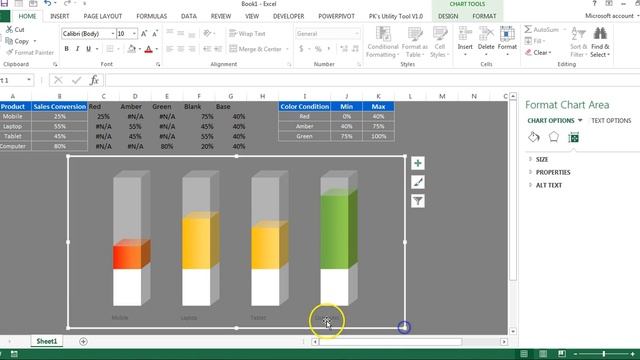640x360 pixels.
Task: Switch to TEXT OPTIONS in format pane
Action: pyautogui.click(x=611, y=121)
